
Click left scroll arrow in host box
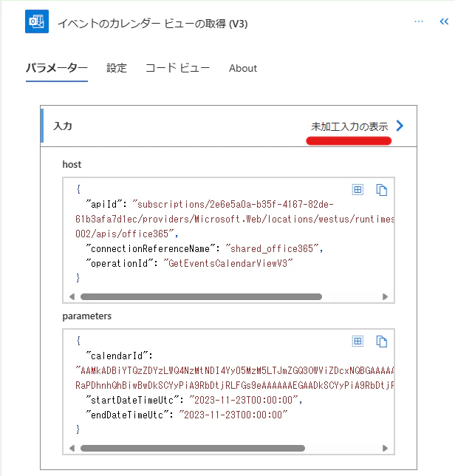pyautogui.click(x=72, y=296)
